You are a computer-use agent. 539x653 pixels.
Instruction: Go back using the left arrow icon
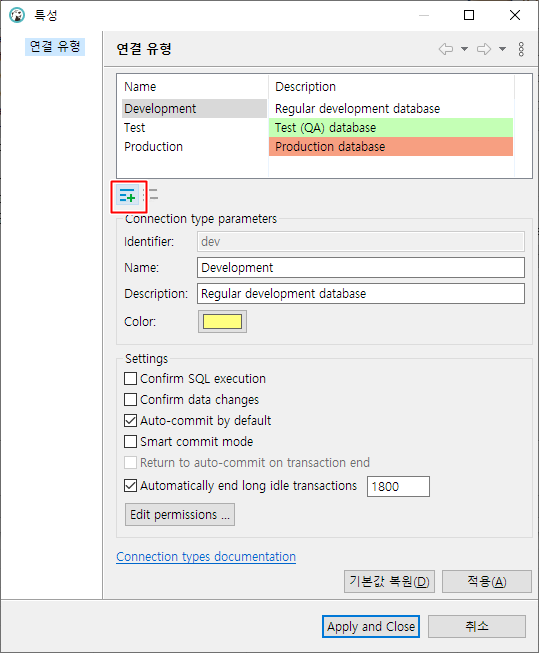click(446, 49)
